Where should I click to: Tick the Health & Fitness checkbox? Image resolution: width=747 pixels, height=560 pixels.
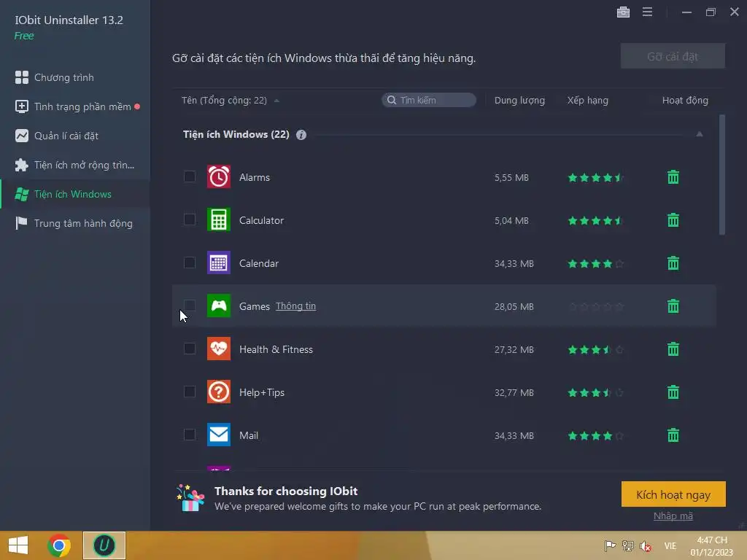coord(190,349)
